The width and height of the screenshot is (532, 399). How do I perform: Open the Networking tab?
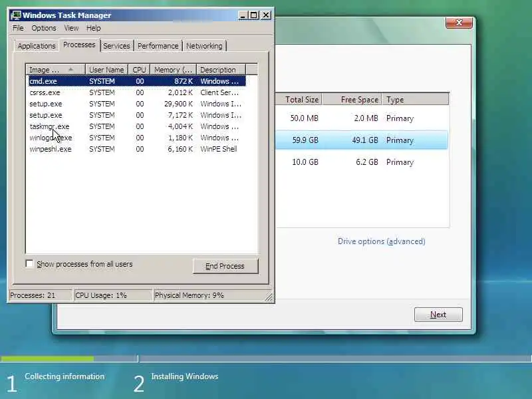[x=204, y=46]
